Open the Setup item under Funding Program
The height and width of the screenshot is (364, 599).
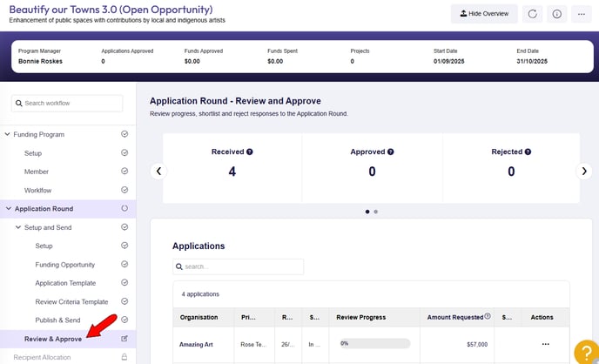tap(33, 153)
